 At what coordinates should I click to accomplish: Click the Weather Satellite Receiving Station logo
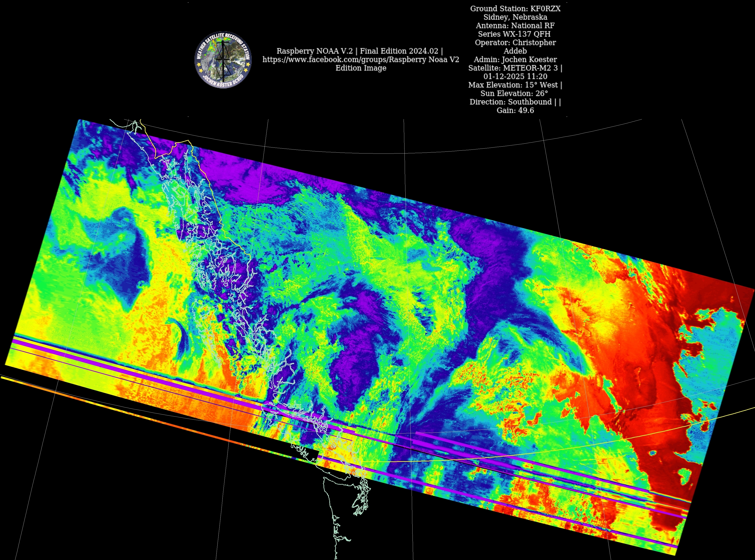[x=223, y=60]
